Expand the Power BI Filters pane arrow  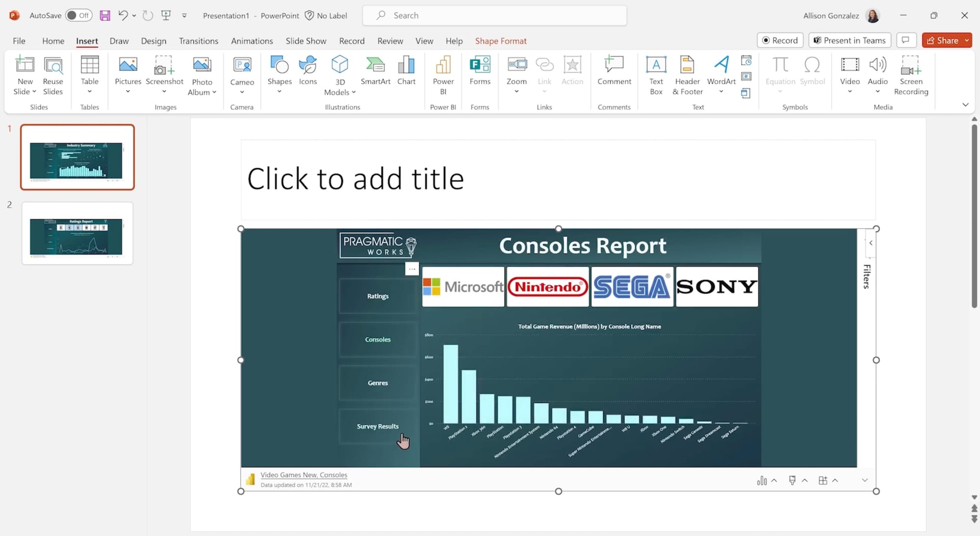point(871,243)
